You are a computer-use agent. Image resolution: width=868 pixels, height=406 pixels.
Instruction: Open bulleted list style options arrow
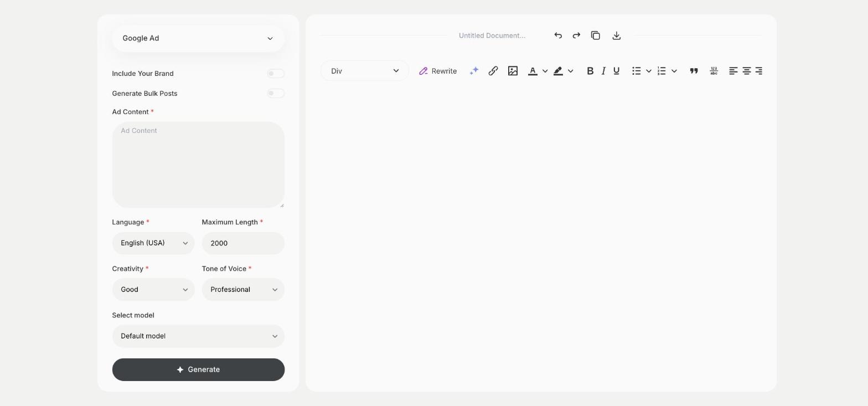pos(649,71)
